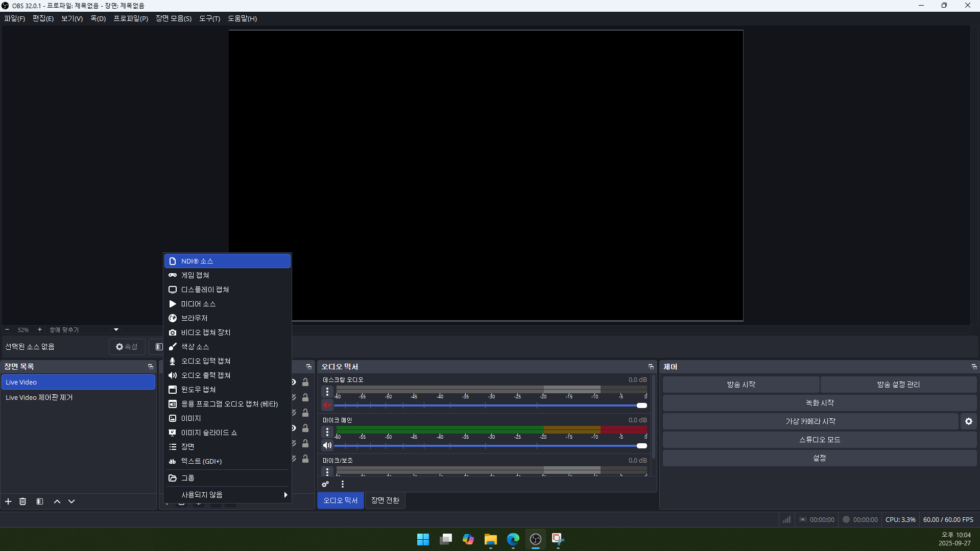
Task: Switch to the 장면 전환 tab
Action: (385, 500)
